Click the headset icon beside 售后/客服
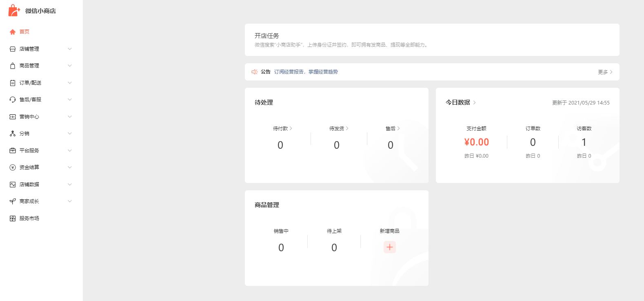 13,100
